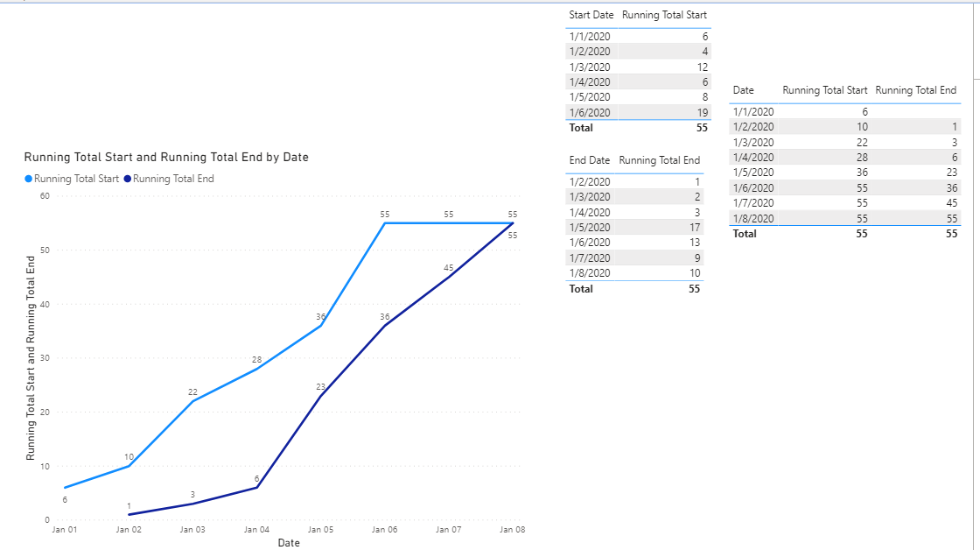Click Running Total Start header in combined table
The image size is (980, 550).
click(825, 90)
